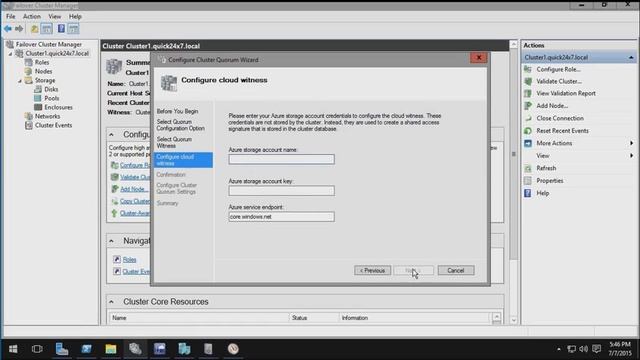Screen dimensions: 640x360
Task: Click the Azure storage account name field
Action: tap(281, 159)
